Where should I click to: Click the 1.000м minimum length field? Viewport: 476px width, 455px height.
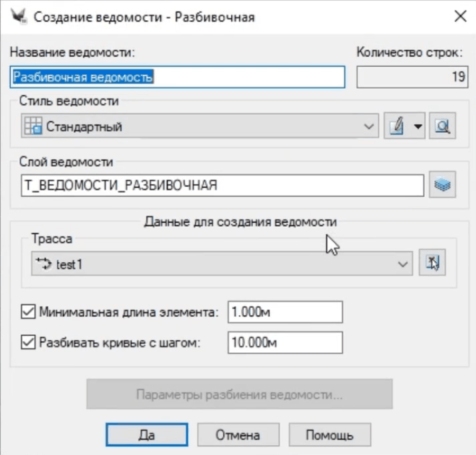tap(285, 312)
